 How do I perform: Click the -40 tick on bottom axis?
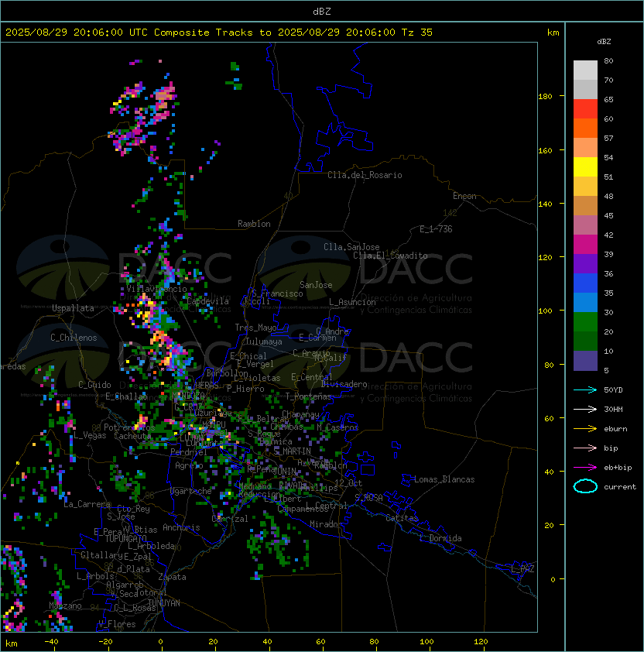tap(52, 642)
